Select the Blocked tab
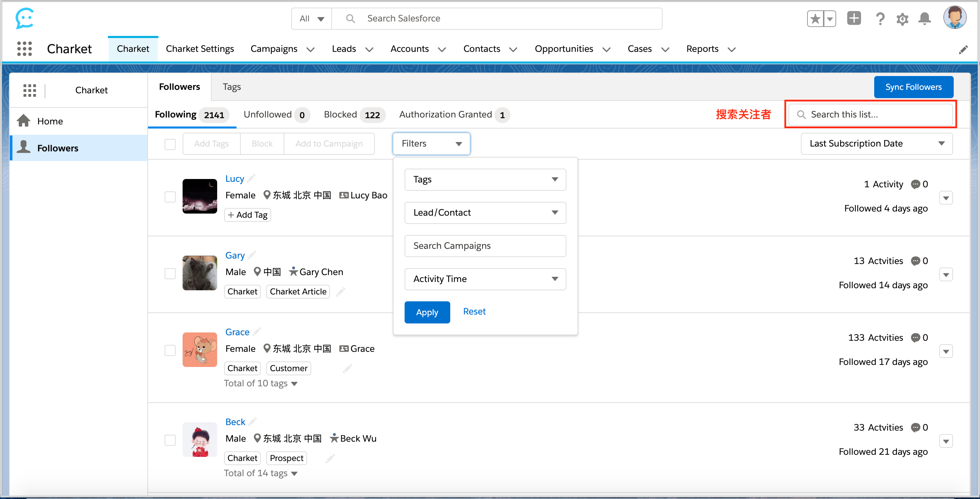 [354, 115]
